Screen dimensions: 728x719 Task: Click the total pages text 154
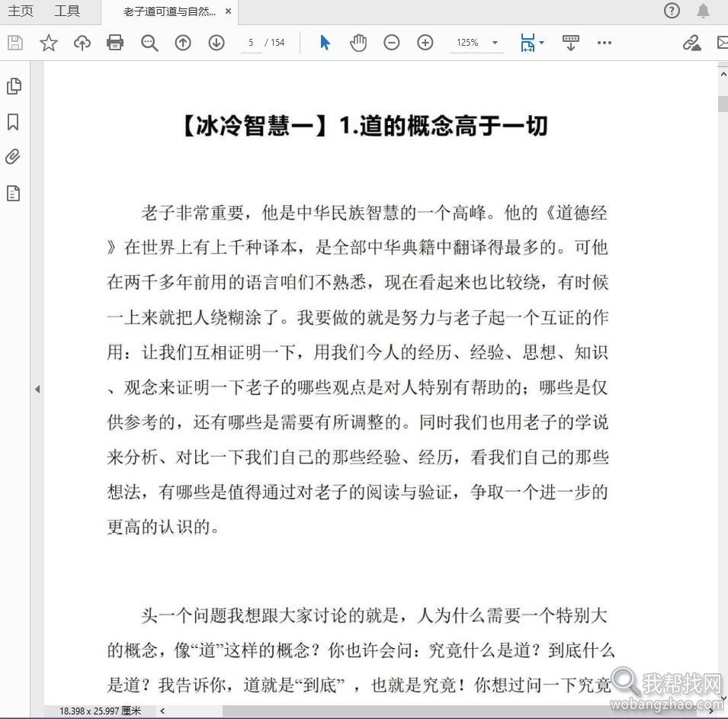point(277,43)
